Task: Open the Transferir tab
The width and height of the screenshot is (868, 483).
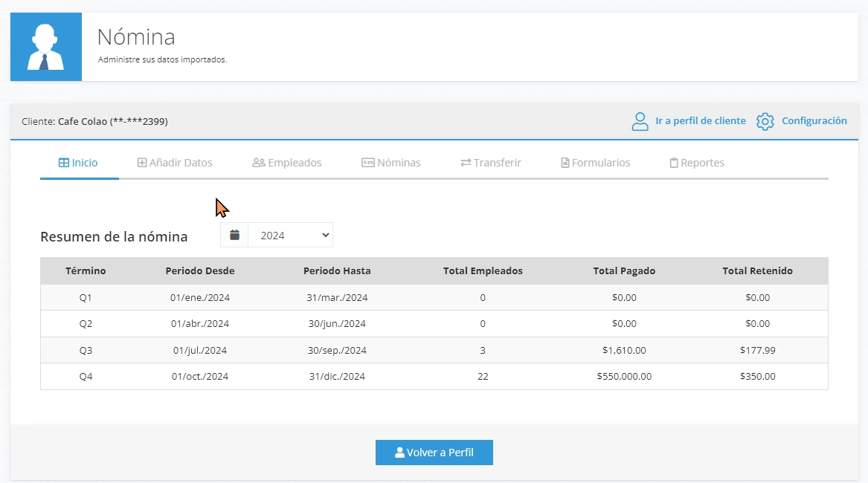Action: [490, 163]
